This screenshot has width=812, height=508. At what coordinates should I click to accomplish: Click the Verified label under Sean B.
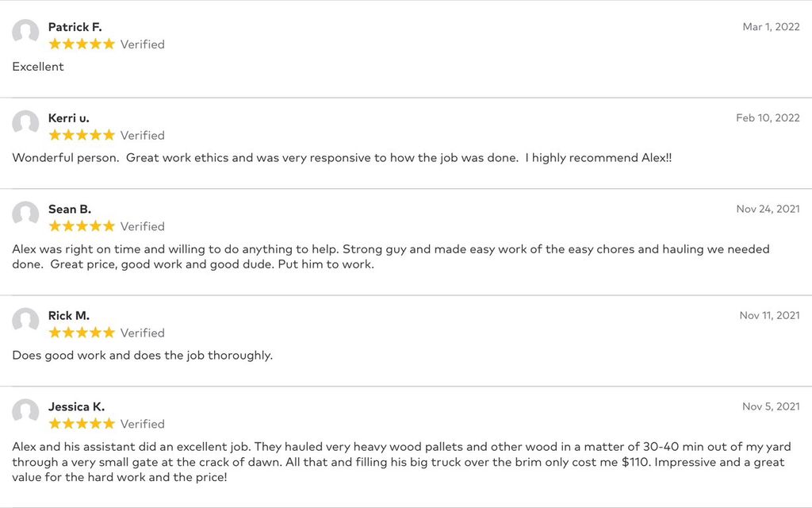[143, 226]
